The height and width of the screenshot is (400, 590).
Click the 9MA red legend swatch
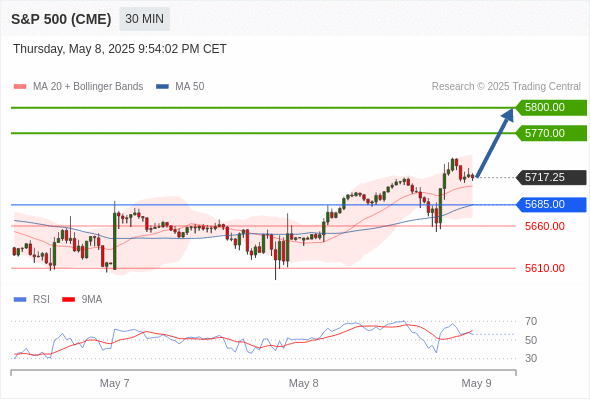coord(68,300)
